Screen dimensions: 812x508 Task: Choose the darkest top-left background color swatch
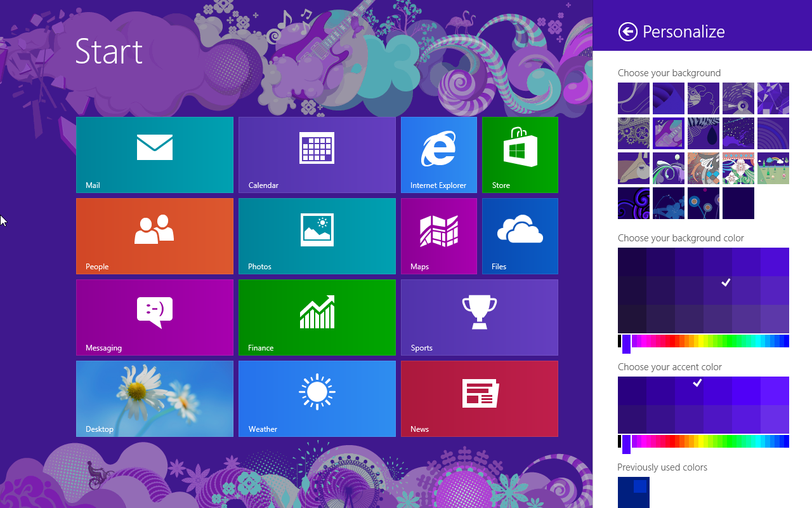(x=632, y=262)
